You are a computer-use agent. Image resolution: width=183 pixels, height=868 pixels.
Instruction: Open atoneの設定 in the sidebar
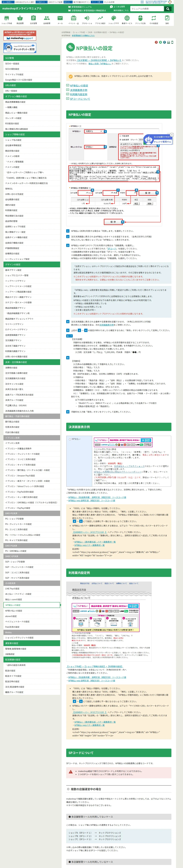click(x=32, y=616)
